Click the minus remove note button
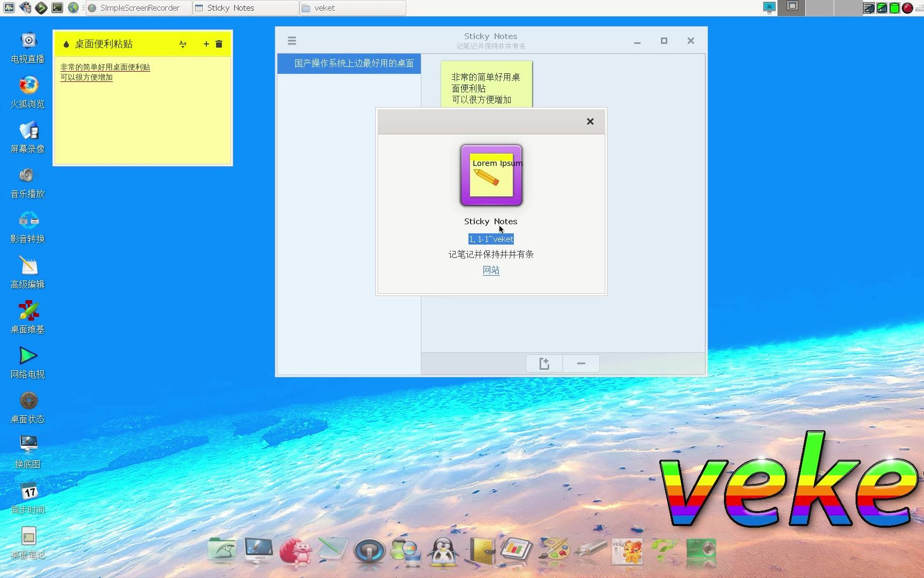Screen dimensions: 924x578 (x=581, y=363)
